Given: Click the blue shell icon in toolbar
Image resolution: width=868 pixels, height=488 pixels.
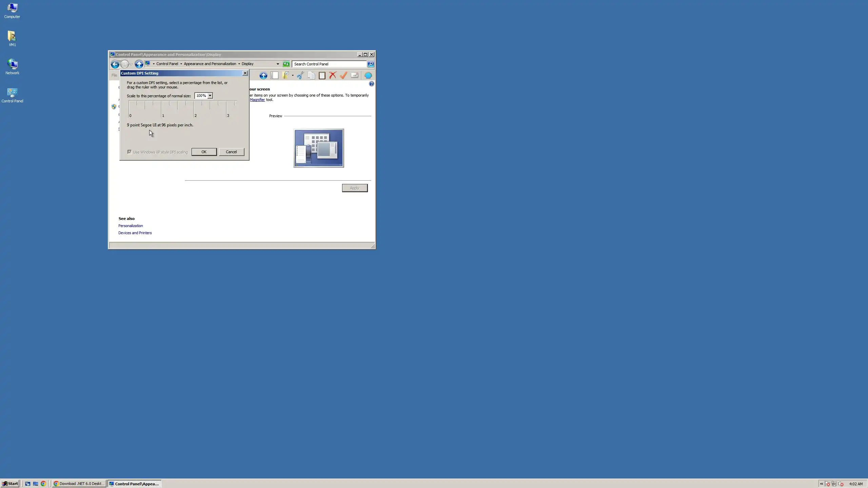Looking at the screenshot, I should click(x=368, y=75).
